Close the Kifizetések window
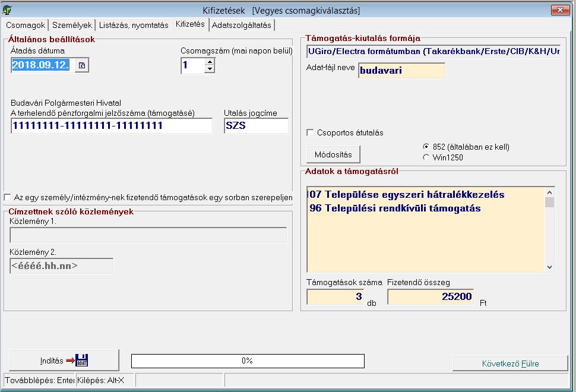Image resolution: width=576 pixels, height=392 pixels. click(560, 10)
